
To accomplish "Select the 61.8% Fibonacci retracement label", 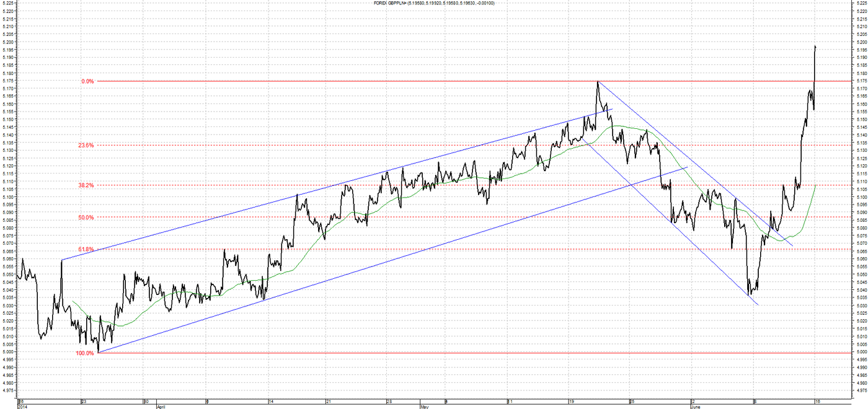I will click(86, 249).
